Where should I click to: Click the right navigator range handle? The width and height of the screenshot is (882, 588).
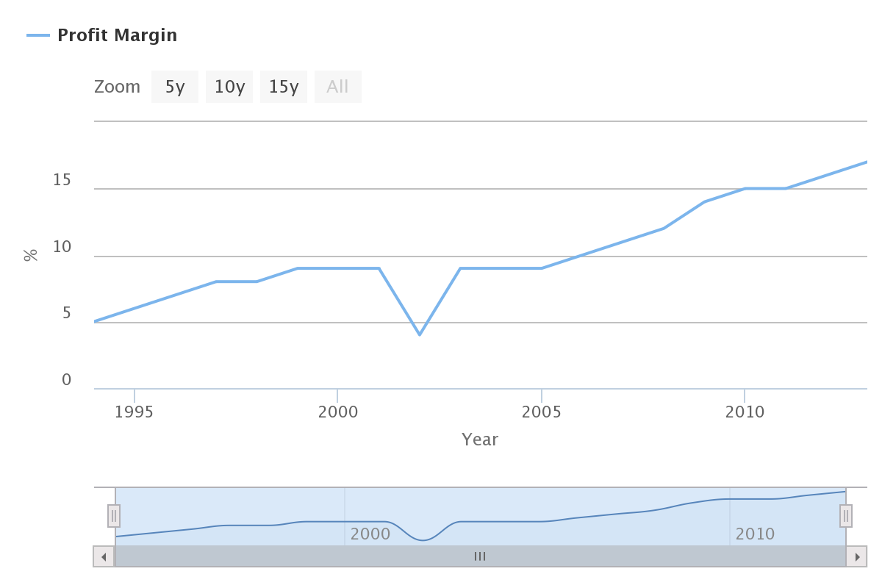point(846,516)
